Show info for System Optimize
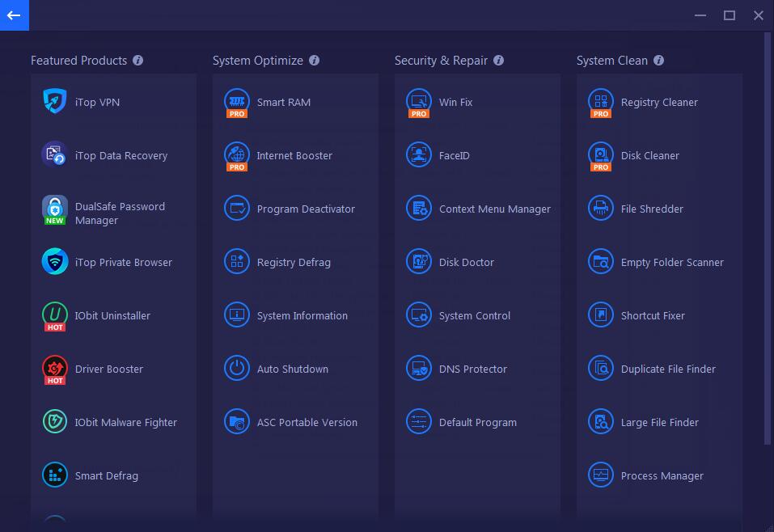Viewport: 774px width, 532px height. tap(314, 60)
